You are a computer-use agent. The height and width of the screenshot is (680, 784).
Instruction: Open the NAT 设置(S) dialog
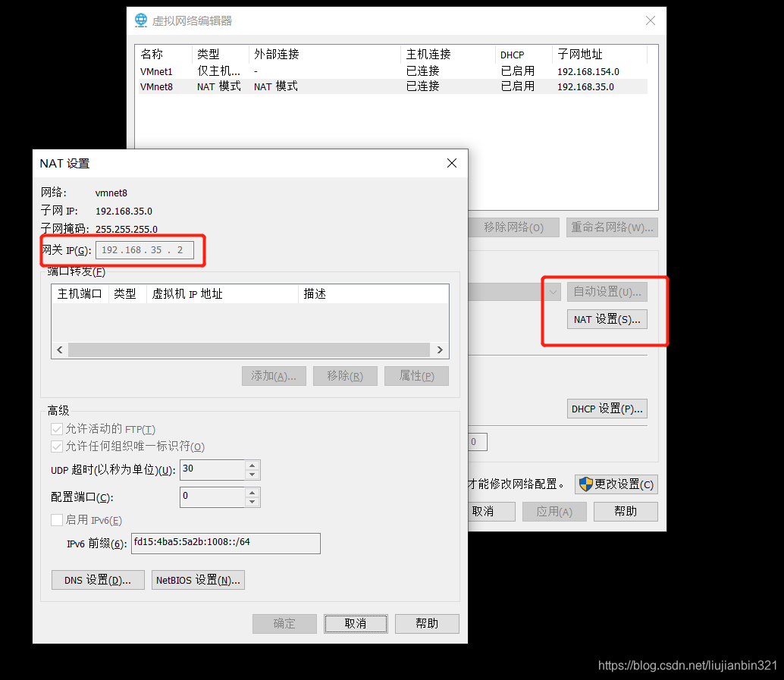tap(607, 318)
